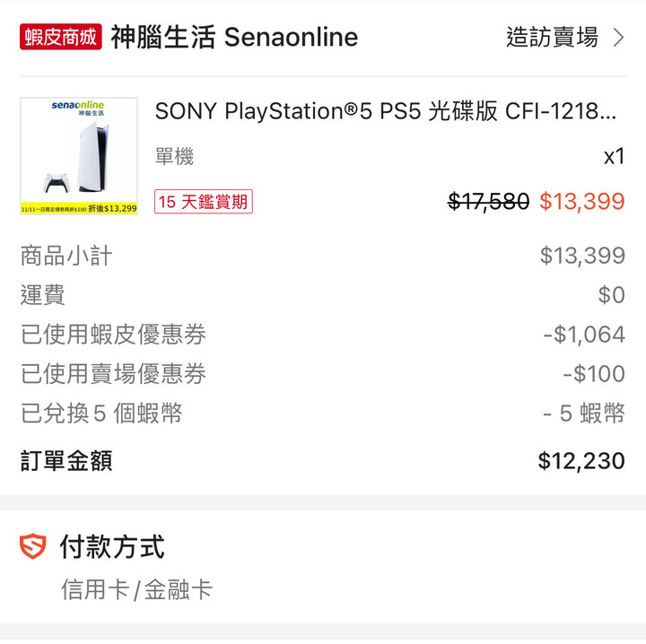Visit store via 造訪賣場 link
646x644 pixels.
tap(552, 37)
